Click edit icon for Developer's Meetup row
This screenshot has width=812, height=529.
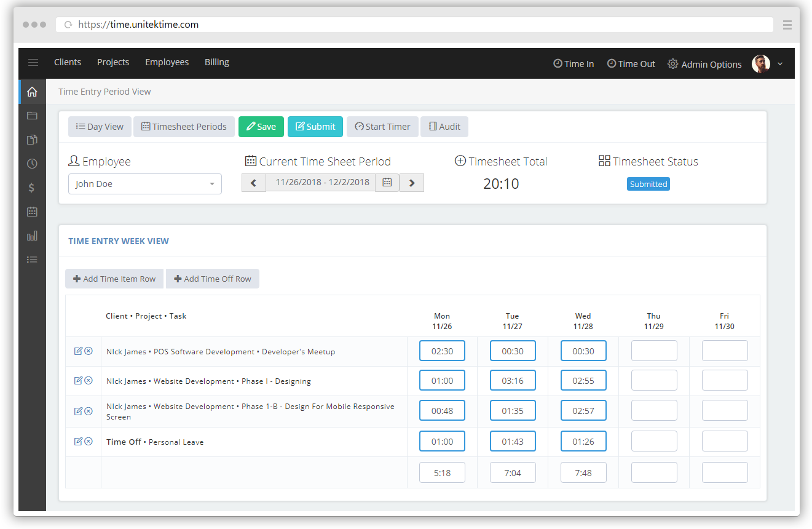78,351
